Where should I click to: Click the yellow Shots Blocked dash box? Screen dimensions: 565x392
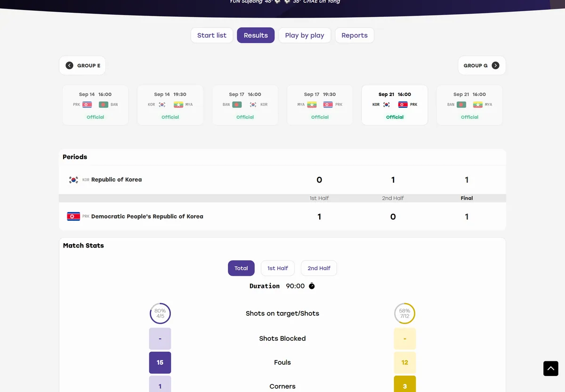pos(405,338)
